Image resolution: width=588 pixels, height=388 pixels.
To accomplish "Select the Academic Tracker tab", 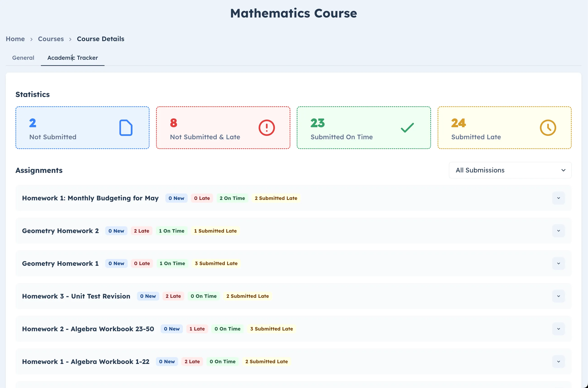I will pyautogui.click(x=72, y=58).
